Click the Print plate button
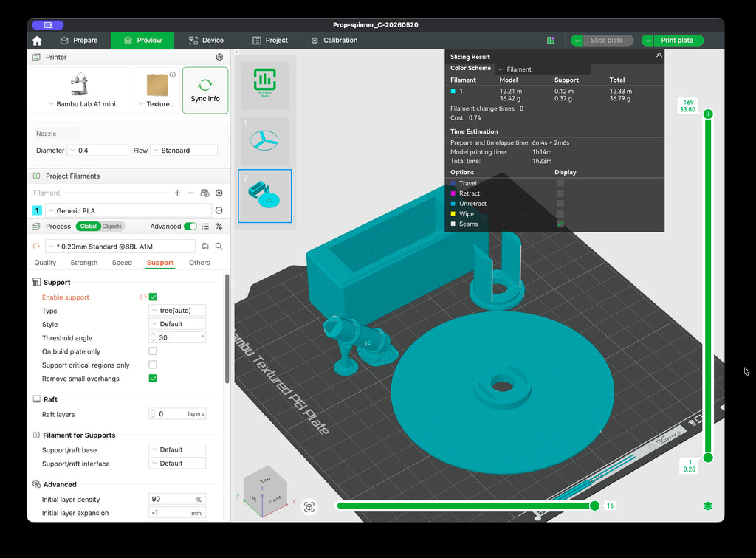756x558 pixels. click(677, 41)
